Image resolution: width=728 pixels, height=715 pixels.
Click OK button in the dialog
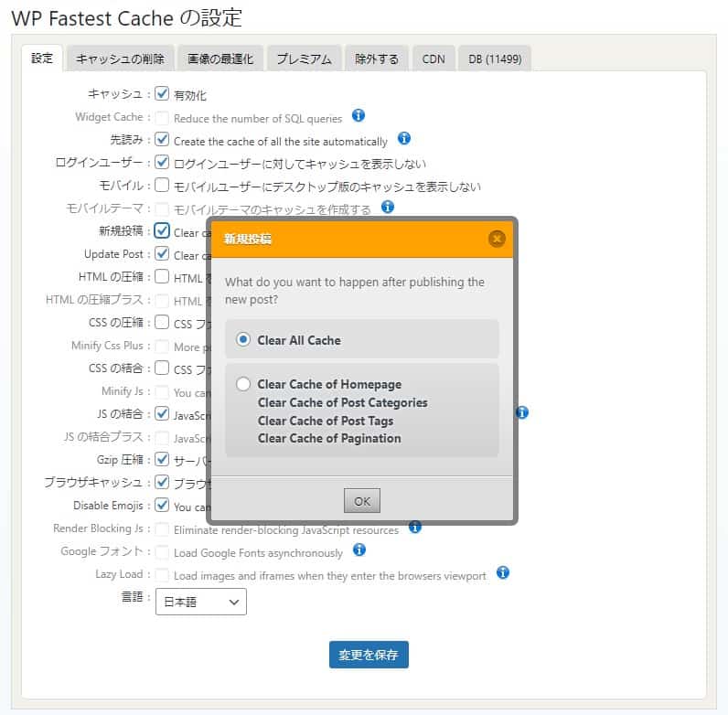click(362, 501)
